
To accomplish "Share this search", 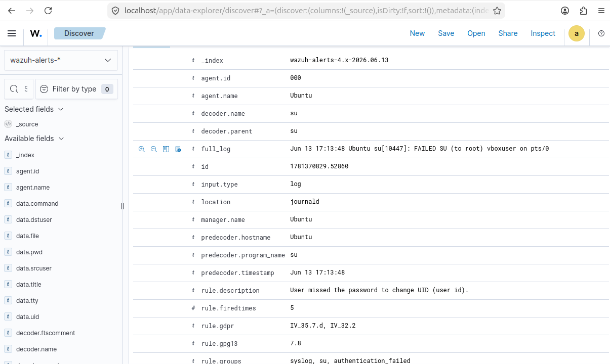I will point(508,33).
